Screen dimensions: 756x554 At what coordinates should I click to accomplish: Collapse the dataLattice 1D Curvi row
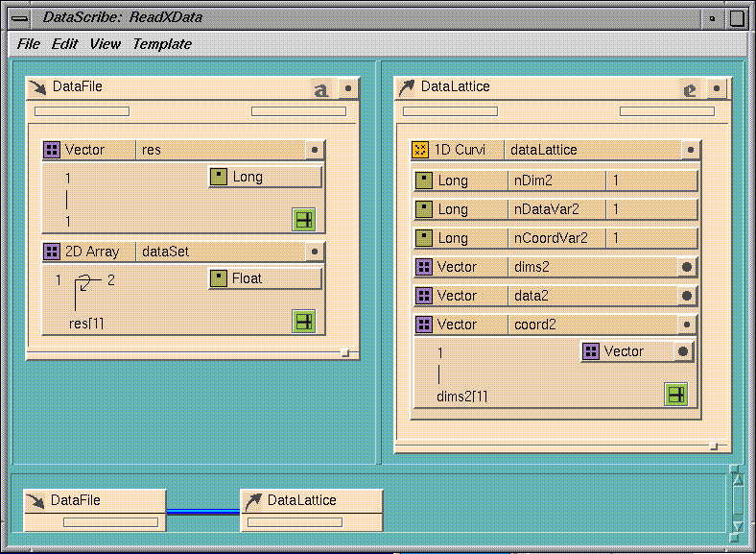(x=690, y=150)
